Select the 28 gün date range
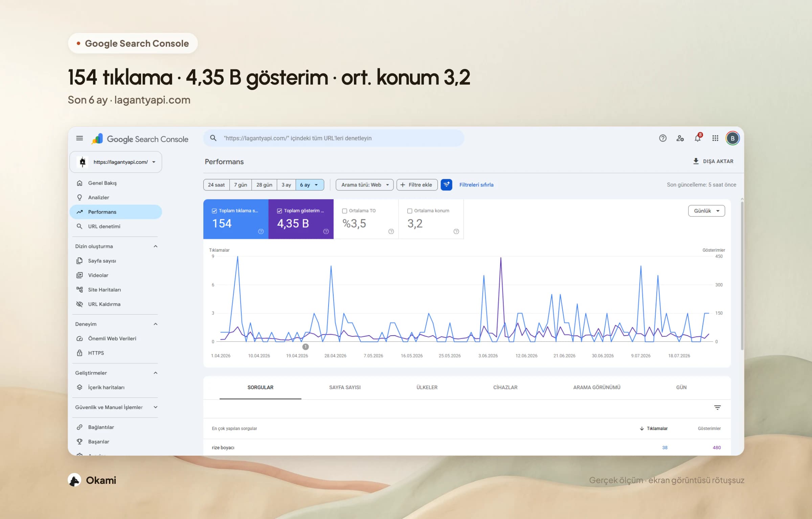Viewport: 812px width, 519px height. (264, 185)
